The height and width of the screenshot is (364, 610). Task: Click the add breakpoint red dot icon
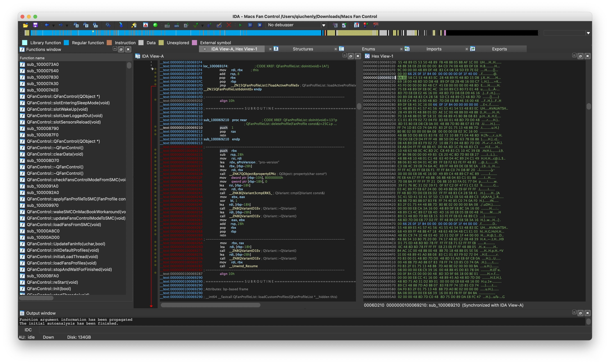pyautogui.click(x=366, y=25)
